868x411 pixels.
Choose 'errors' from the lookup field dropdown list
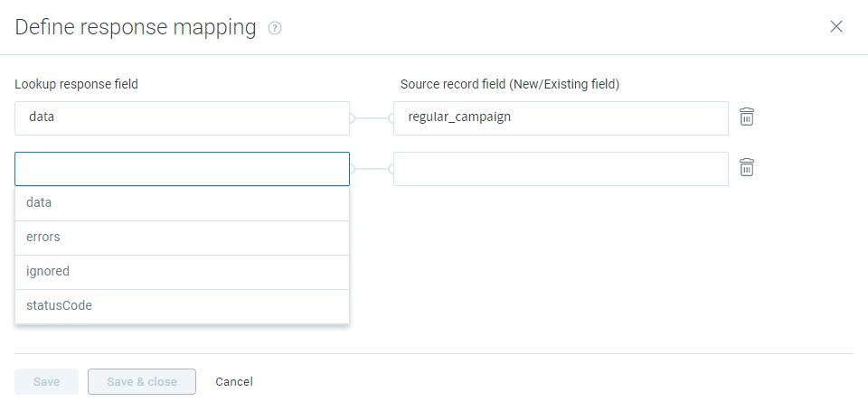[182, 238]
